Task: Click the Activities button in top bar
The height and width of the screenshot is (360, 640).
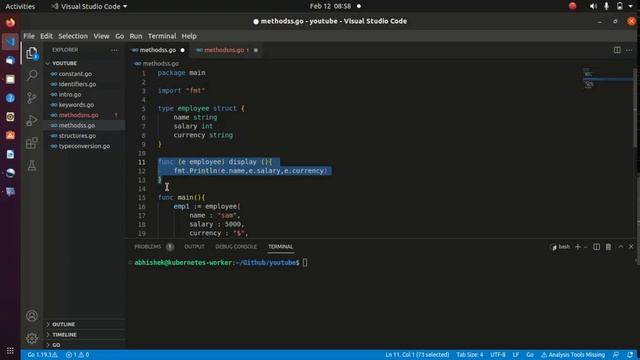Action: 20,6
